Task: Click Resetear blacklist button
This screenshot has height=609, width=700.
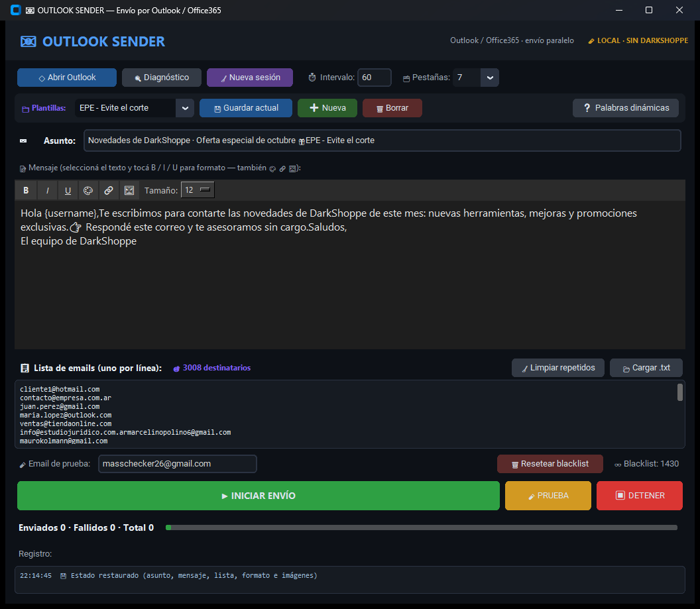Action: (x=550, y=464)
